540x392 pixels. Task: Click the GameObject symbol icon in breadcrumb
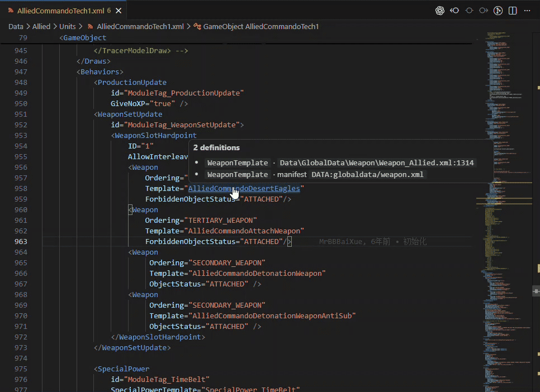pyautogui.click(x=197, y=26)
